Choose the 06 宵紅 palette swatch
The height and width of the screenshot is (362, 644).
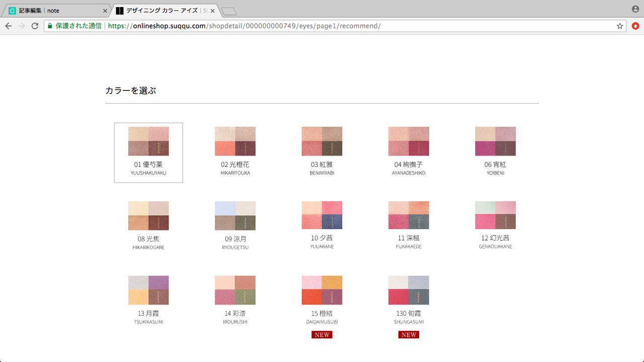(x=495, y=141)
